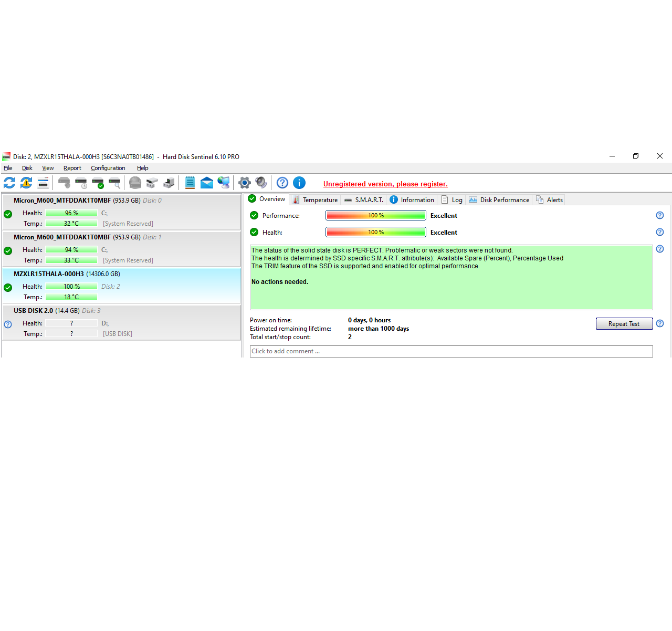Switch to the Information tab

click(412, 199)
